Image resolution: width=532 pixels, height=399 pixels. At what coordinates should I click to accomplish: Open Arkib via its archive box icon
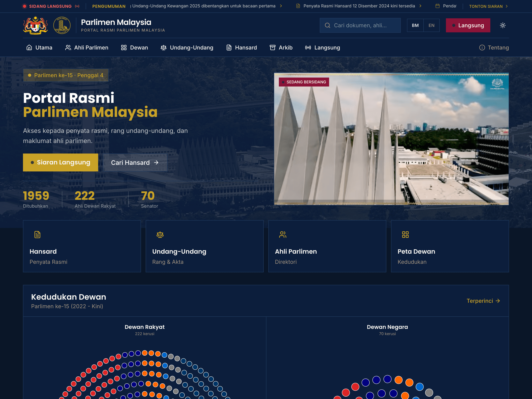tap(272, 47)
